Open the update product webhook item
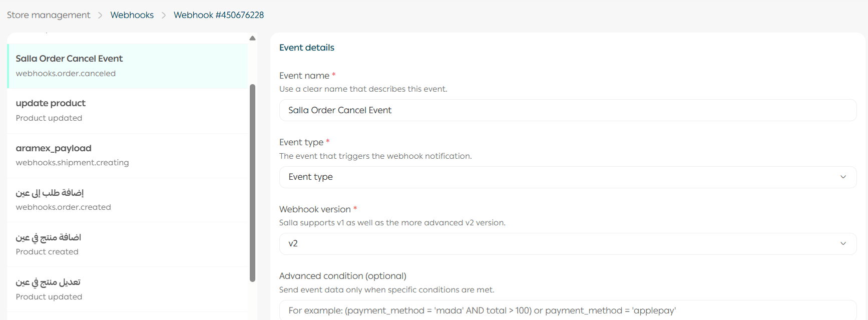 click(x=127, y=110)
